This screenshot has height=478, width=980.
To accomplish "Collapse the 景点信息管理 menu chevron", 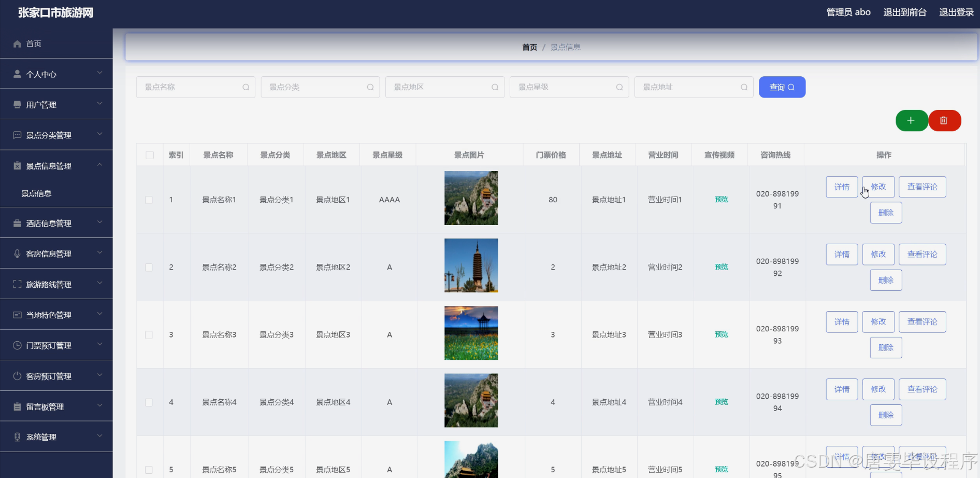I will pyautogui.click(x=99, y=164).
